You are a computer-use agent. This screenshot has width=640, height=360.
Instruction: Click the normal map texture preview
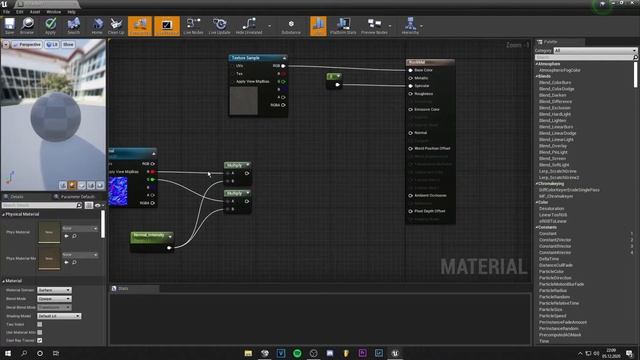click(118, 191)
